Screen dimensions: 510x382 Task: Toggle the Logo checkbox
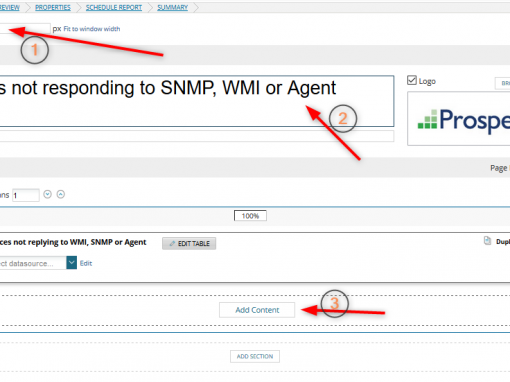[x=412, y=80]
